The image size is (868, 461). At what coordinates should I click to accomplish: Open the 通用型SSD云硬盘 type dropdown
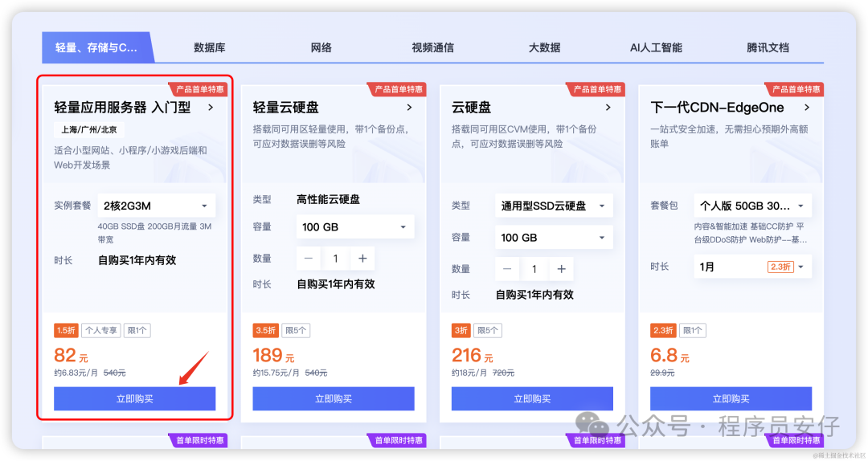(x=554, y=206)
